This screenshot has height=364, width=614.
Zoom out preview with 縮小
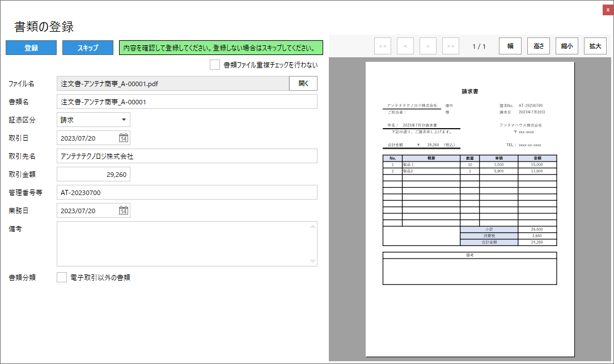(567, 46)
